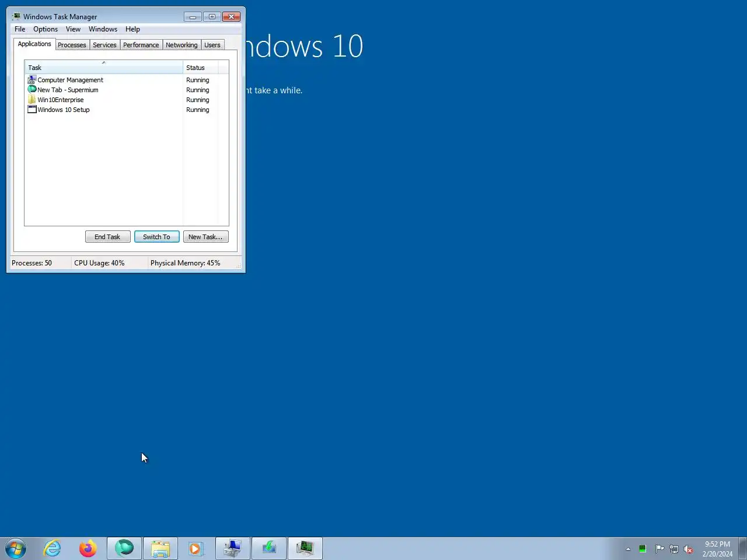Select the "New Tab - Supermium" task row

pos(126,90)
